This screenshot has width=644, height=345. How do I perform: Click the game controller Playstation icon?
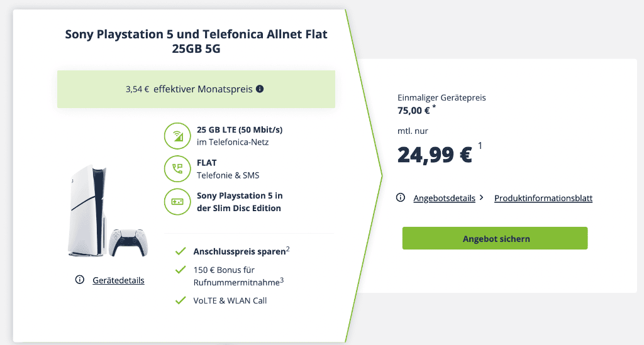point(177,202)
